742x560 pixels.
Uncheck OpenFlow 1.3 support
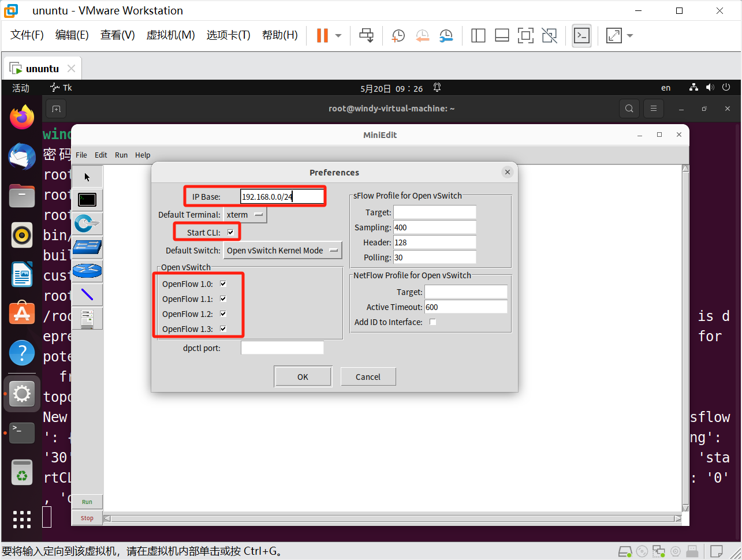222,328
